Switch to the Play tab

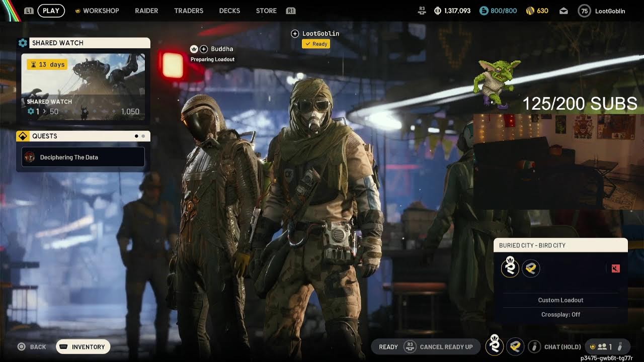(51, 11)
